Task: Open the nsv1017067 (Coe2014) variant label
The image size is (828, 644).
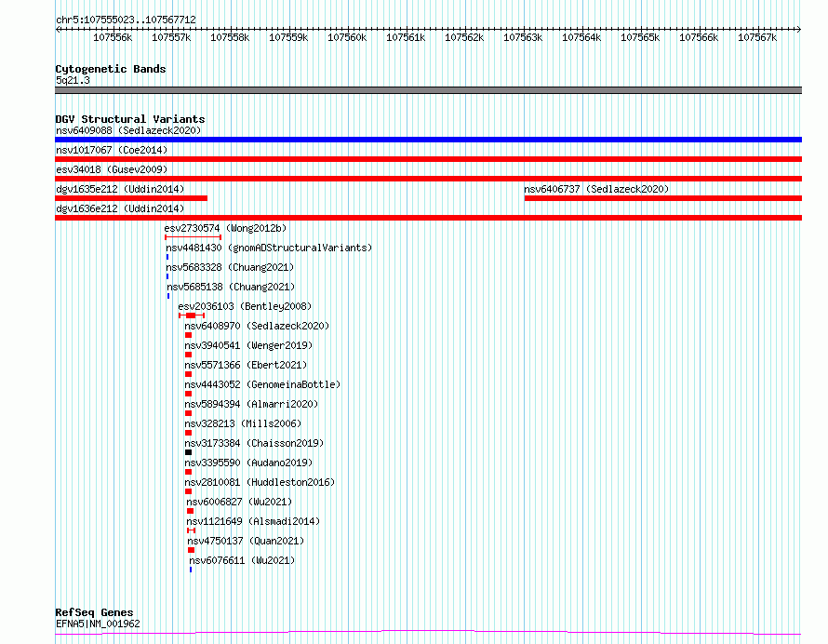Action: [112, 150]
